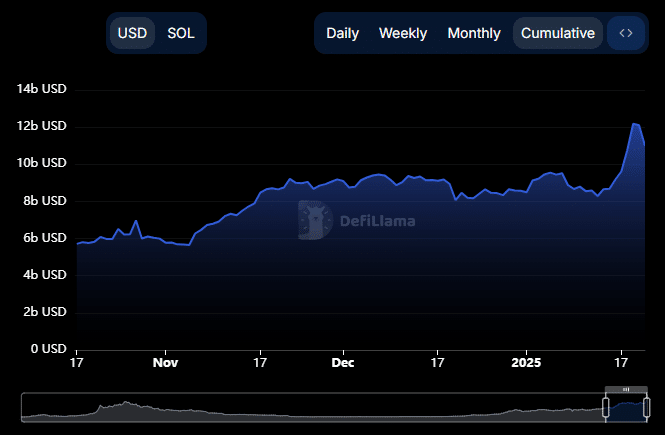Click the embed code icon
The width and height of the screenshot is (665, 435).
[626, 33]
